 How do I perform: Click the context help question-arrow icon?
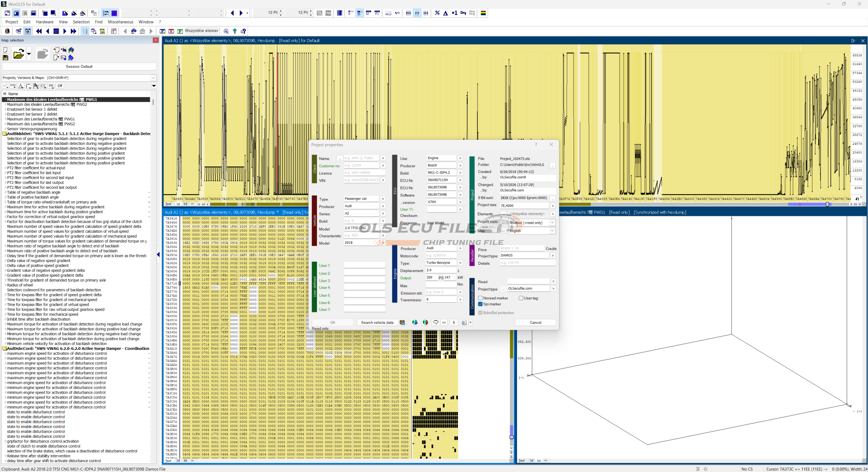coord(243,31)
